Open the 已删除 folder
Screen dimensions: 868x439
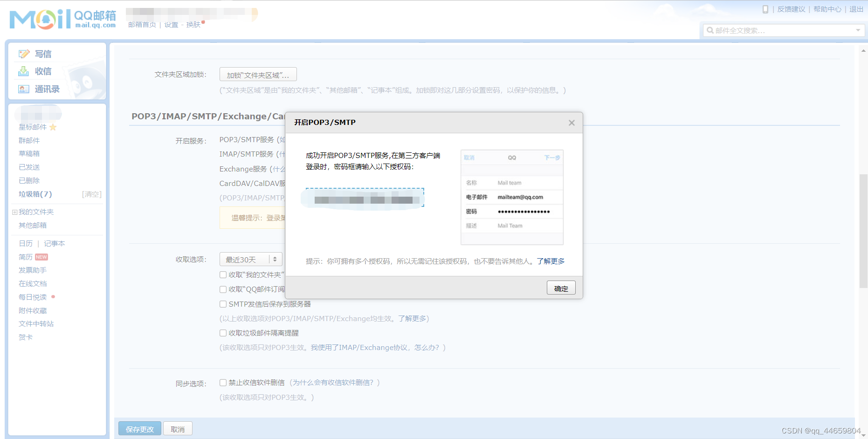tap(29, 181)
